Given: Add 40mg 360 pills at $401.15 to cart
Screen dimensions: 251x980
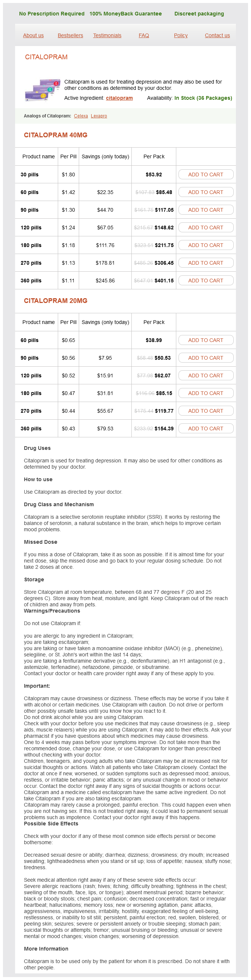Looking at the screenshot, I should click(x=206, y=281).
